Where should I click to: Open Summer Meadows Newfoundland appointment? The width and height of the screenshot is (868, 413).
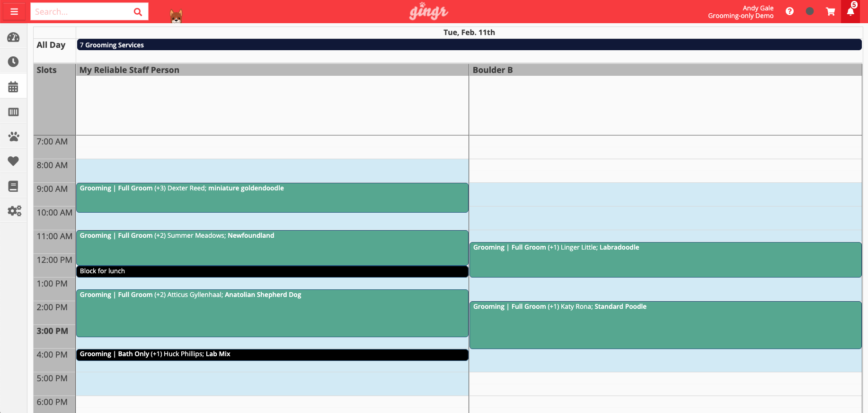tap(272, 248)
